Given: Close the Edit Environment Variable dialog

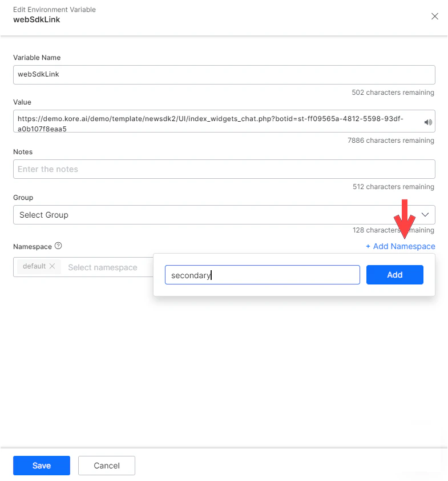Looking at the screenshot, I should click(x=435, y=16).
